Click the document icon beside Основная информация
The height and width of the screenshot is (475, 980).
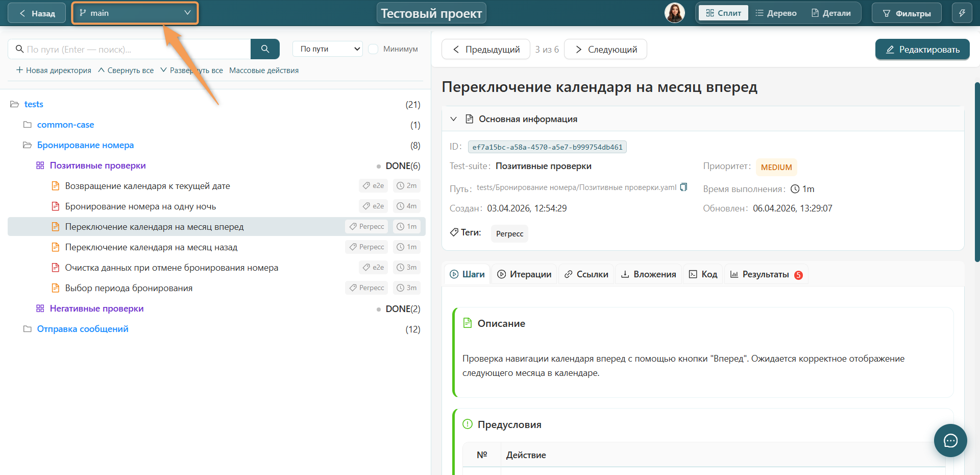pos(470,119)
